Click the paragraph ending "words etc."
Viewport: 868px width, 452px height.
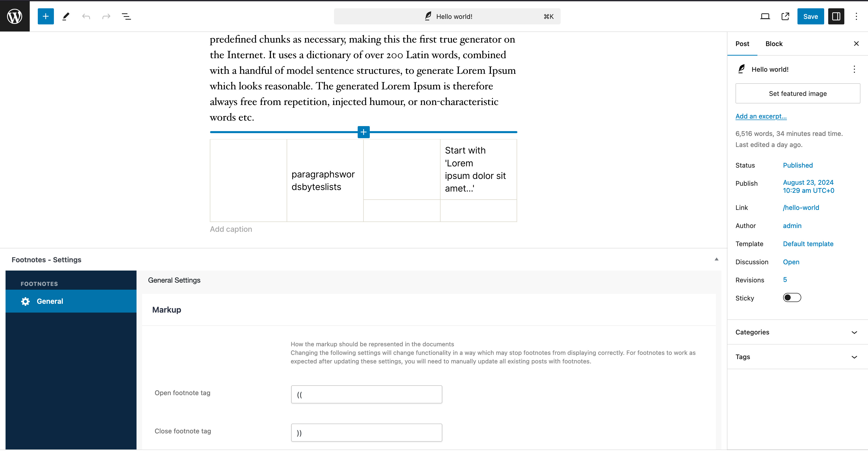click(363, 78)
